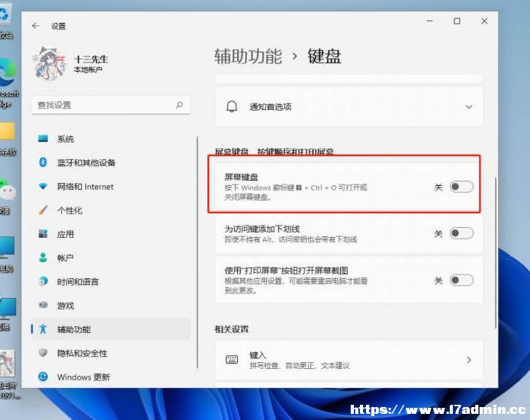Expand 通知首选项 with the chevron
The image size is (530, 420).
pyautogui.click(x=469, y=107)
